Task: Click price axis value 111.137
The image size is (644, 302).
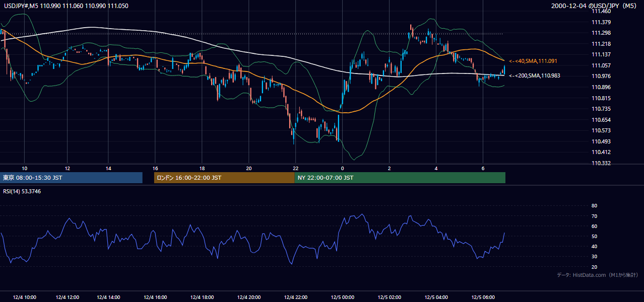Action: (601, 55)
